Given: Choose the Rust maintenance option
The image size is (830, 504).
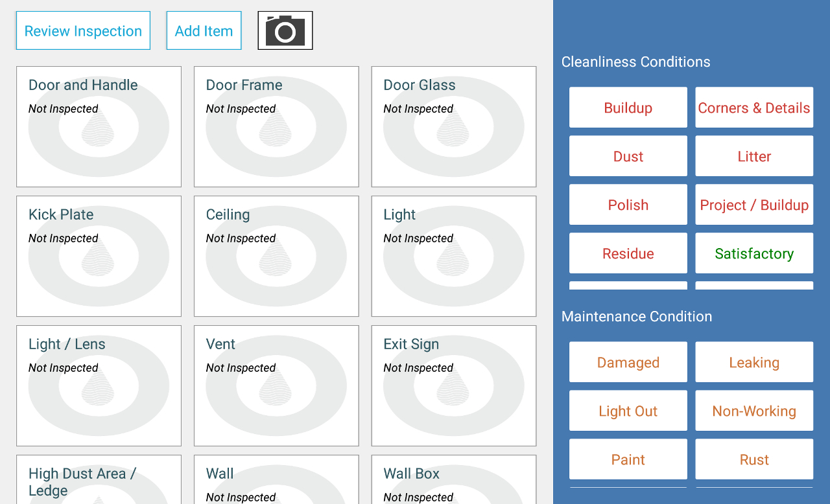Looking at the screenshot, I should (754, 459).
